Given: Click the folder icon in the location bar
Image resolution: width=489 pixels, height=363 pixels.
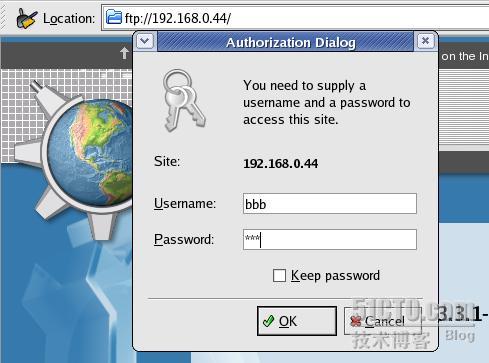Looking at the screenshot, I should coord(114,17).
